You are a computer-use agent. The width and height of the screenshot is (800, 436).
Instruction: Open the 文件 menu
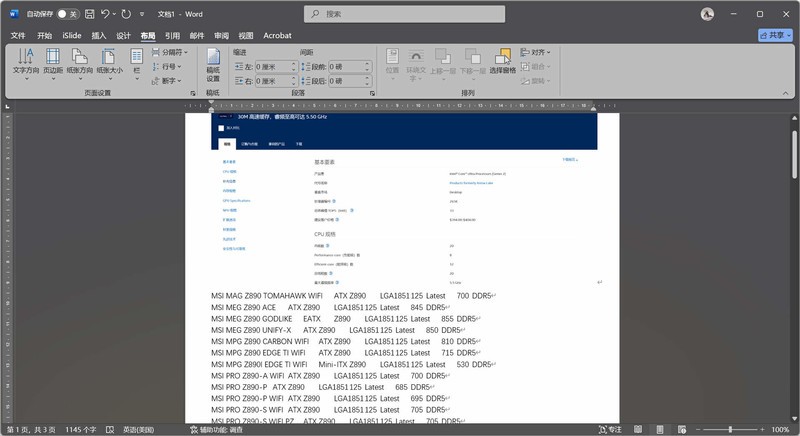coord(18,36)
